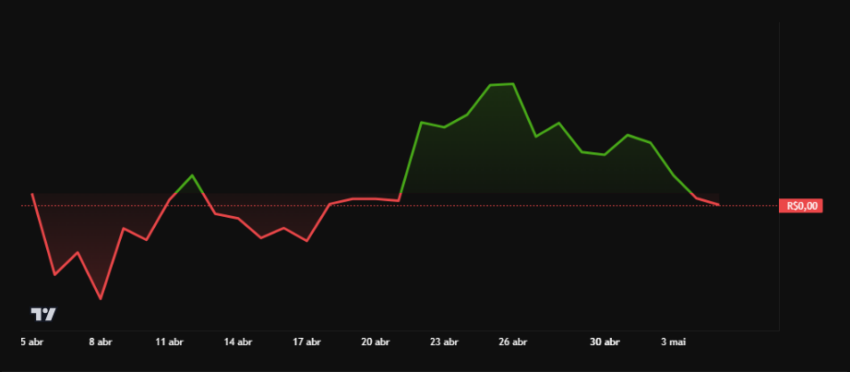The image size is (850, 372).
Task: Select the 14 abr date label
Action: point(238,342)
